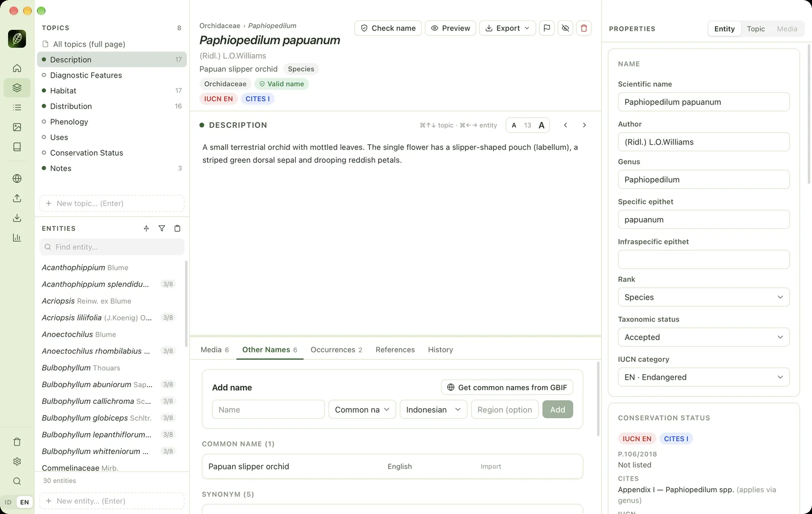Open the globe sidebar icon

[x=17, y=179]
